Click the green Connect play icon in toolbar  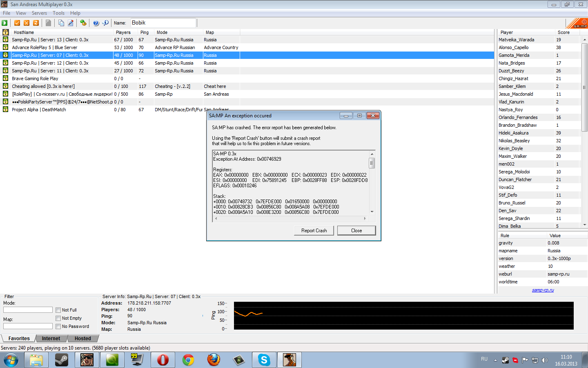[x=5, y=23]
